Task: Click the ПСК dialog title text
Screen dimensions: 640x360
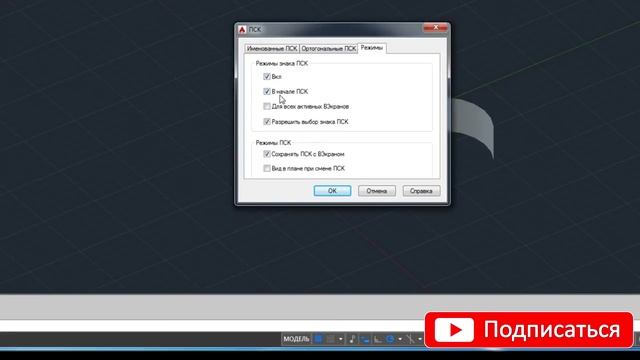Action: [x=255, y=29]
